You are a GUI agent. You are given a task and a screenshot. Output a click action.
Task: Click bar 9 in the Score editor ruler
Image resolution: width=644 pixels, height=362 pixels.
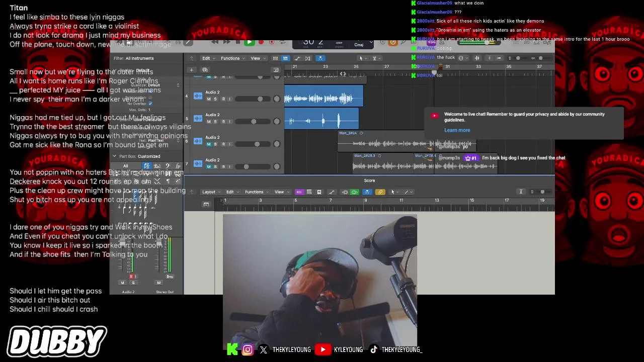coord(365,201)
